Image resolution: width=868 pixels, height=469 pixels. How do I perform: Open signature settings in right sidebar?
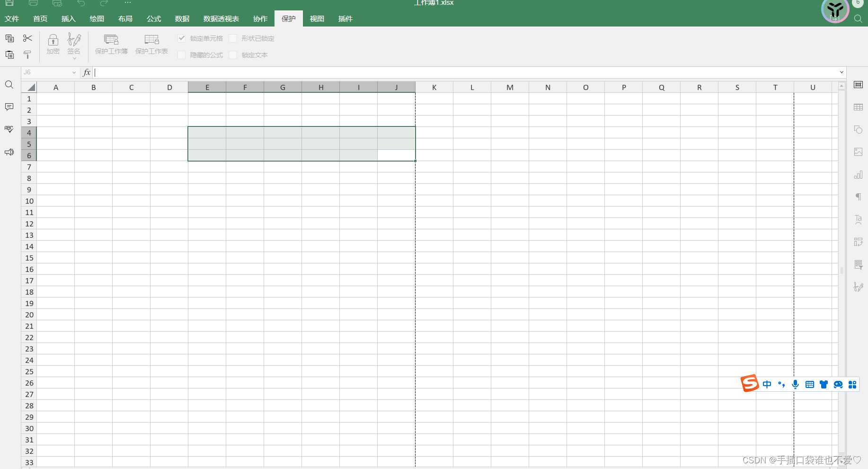(858, 287)
